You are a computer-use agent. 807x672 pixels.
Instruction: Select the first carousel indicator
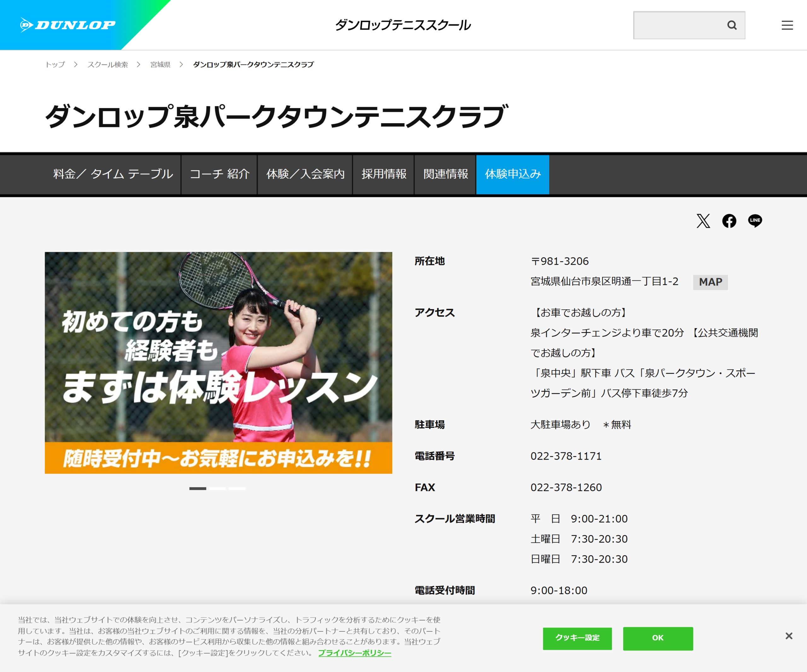(198, 488)
